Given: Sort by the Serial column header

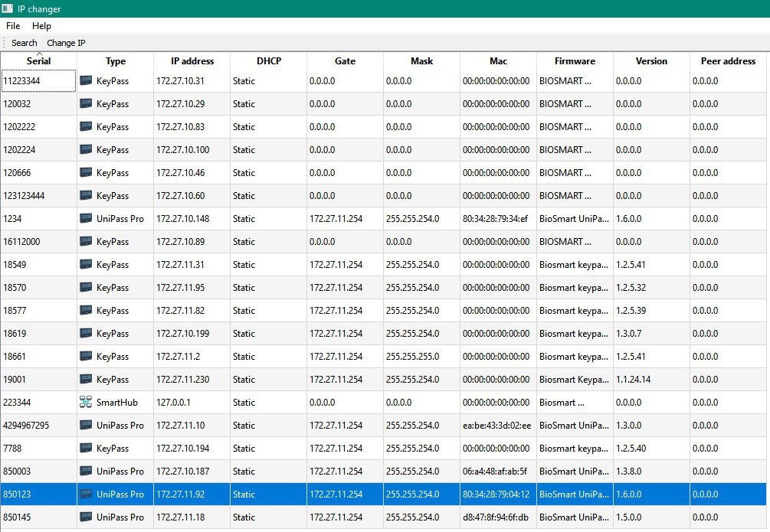Looking at the screenshot, I should tap(38, 61).
